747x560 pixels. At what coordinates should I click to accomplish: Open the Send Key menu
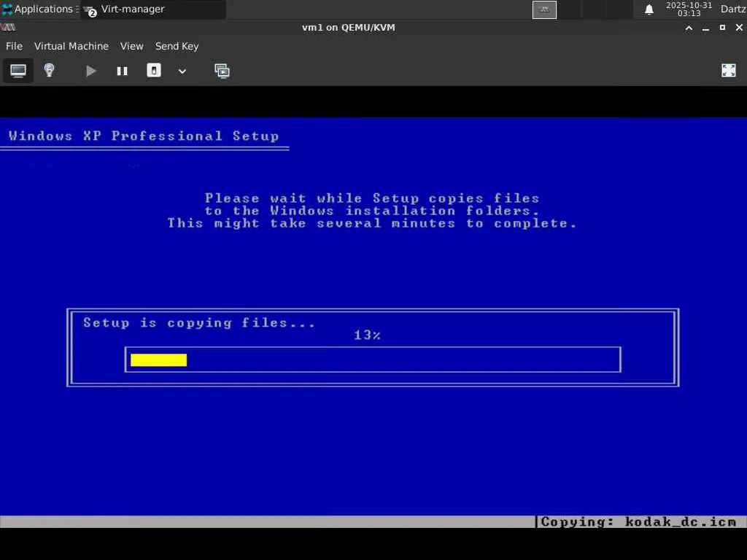coord(177,46)
